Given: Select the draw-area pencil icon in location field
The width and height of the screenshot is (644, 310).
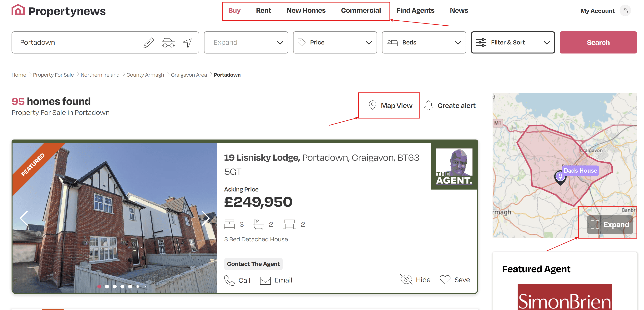Looking at the screenshot, I should coord(149,43).
